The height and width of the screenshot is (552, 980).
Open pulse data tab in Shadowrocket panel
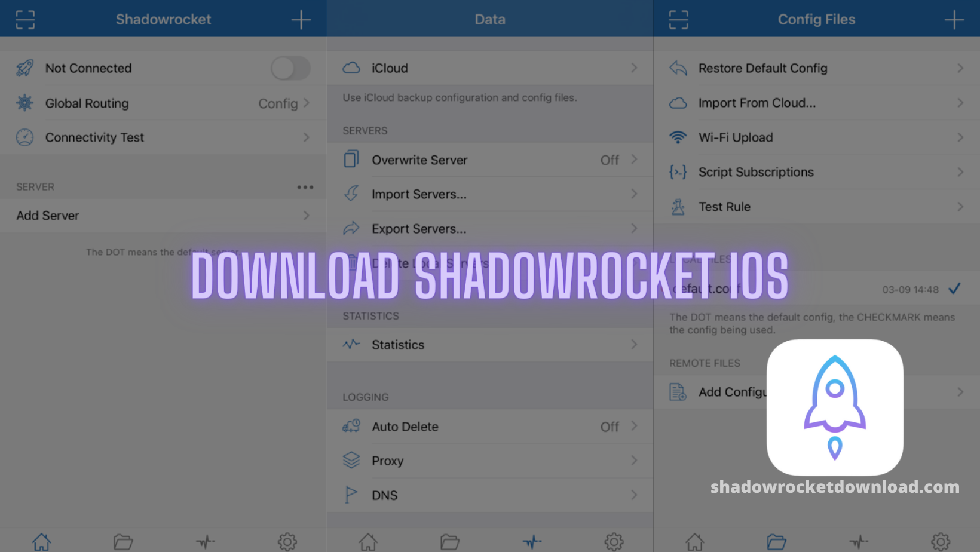[205, 542]
